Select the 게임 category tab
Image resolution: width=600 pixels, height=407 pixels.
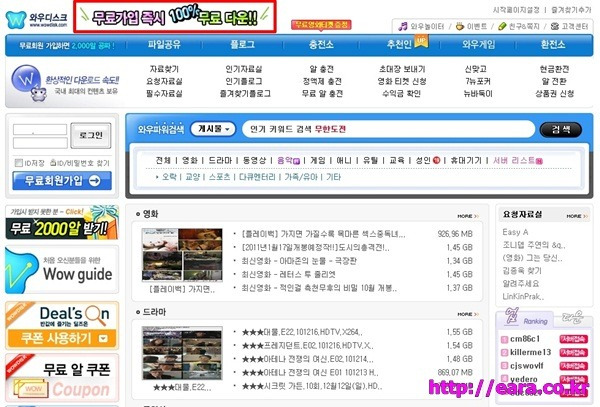(318, 161)
